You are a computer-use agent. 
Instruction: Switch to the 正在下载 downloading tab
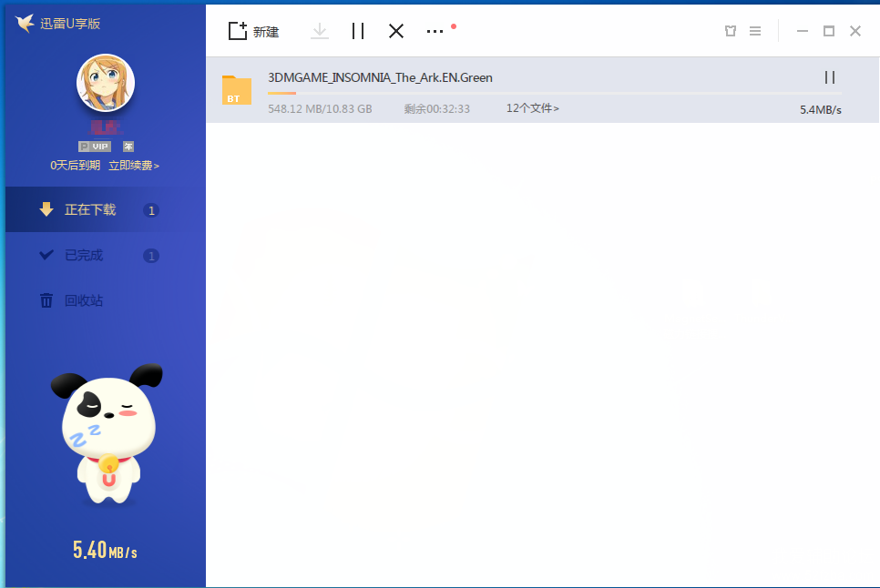click(90, 210)
